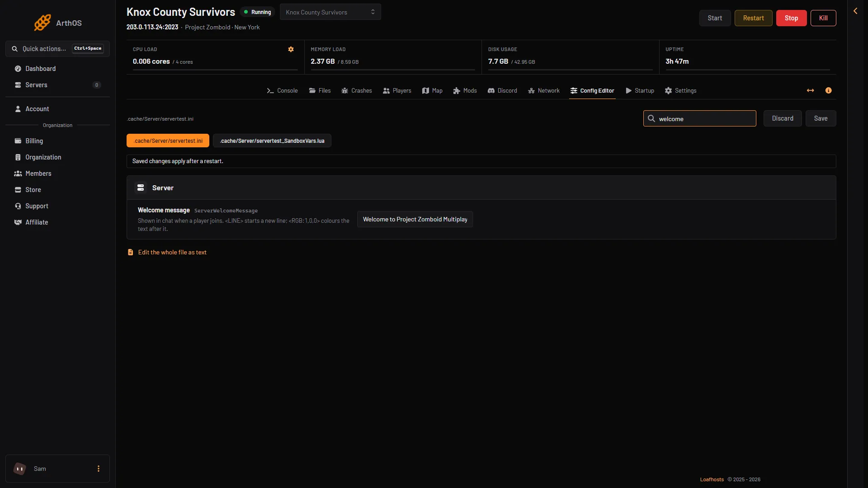Open the Settings tab

click(680, 90)
